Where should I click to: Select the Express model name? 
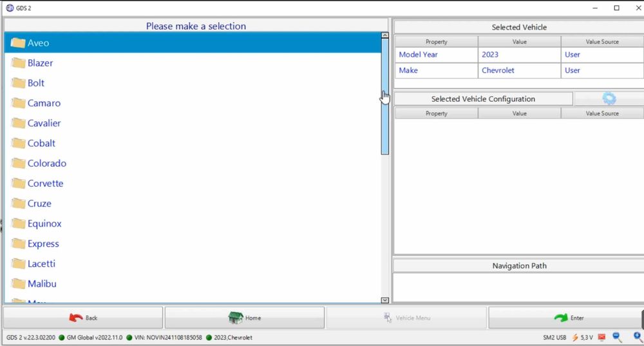point(43,244)
